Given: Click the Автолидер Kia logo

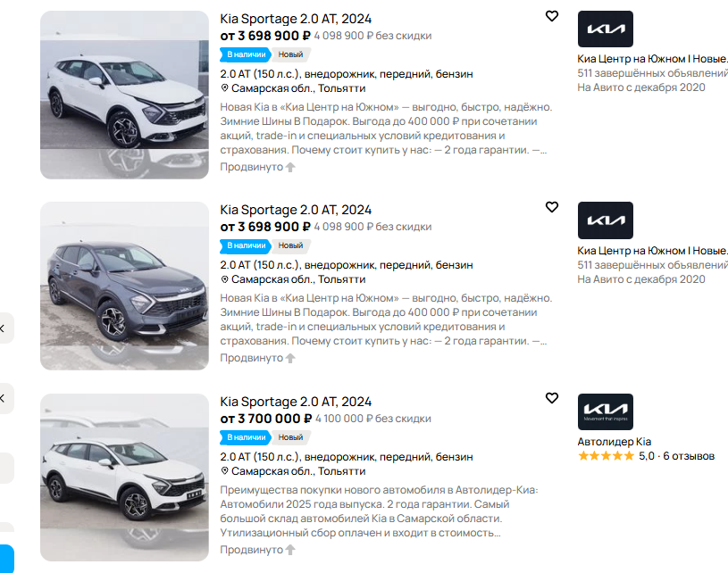Looking at the screenshot, I should [x=605, y=411].
